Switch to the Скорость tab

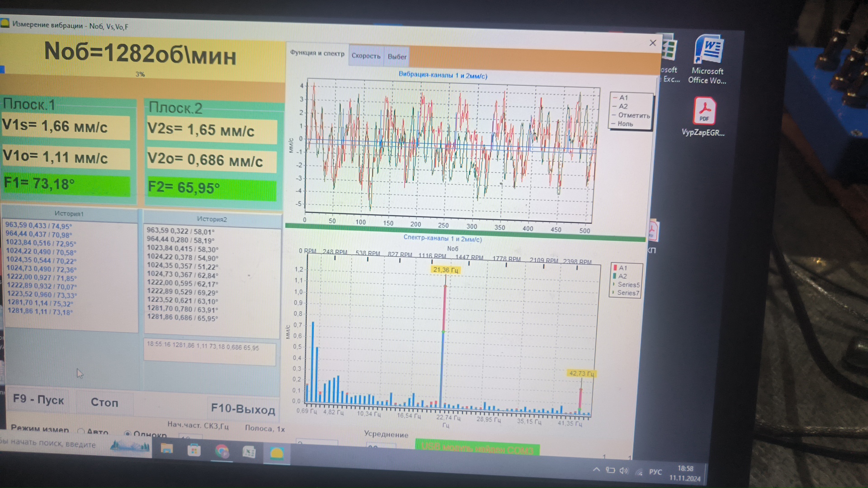[x=366, y=56]
